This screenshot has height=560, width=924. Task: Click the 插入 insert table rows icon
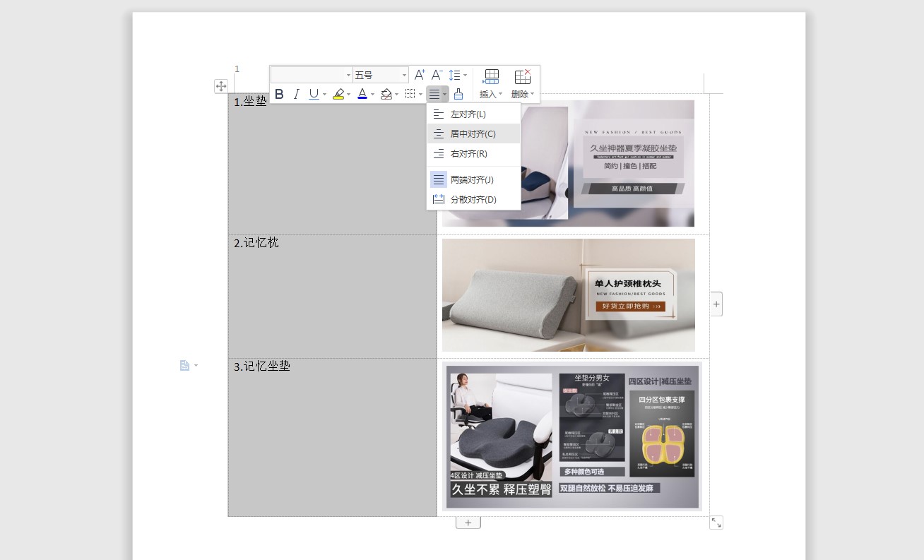[x=490, y=76]
